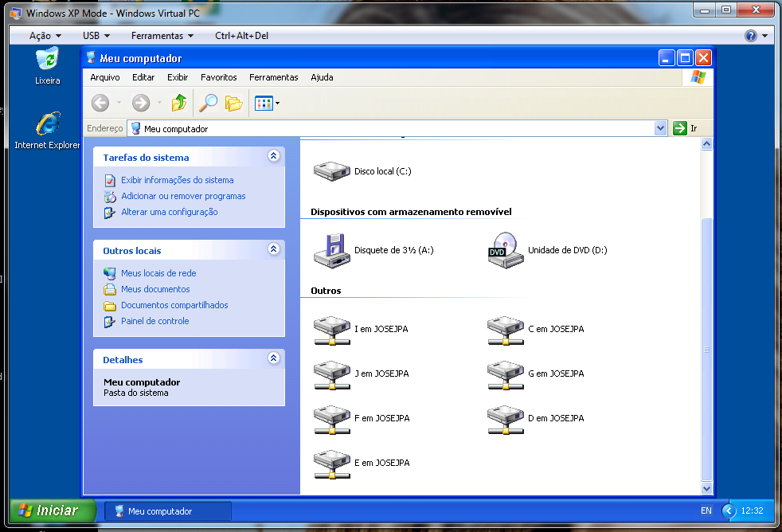
Task: Open the Arquivo menu
Action: tap(105, 77)
